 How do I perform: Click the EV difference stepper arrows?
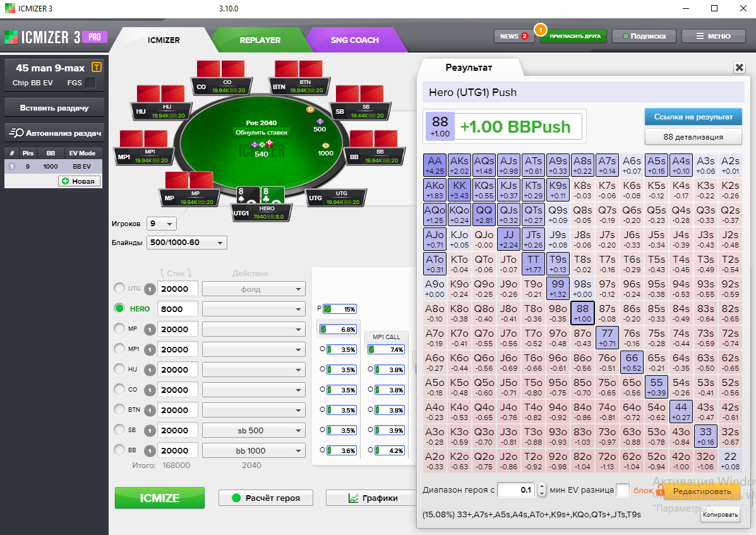coord(541,490)
